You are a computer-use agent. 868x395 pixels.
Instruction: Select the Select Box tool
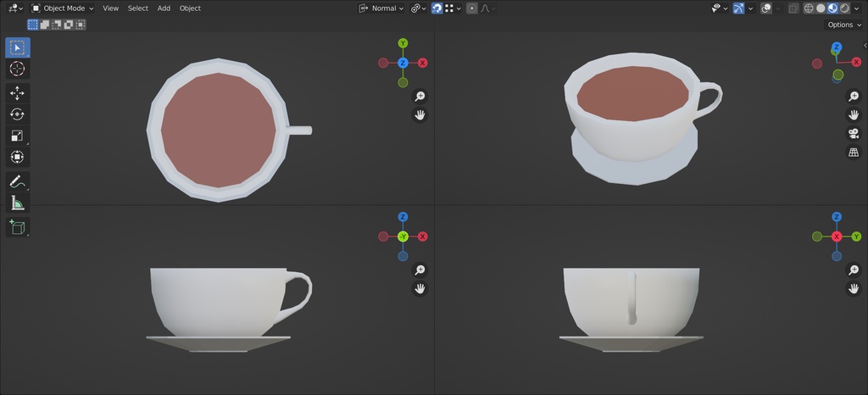click(x=18, y=47)
